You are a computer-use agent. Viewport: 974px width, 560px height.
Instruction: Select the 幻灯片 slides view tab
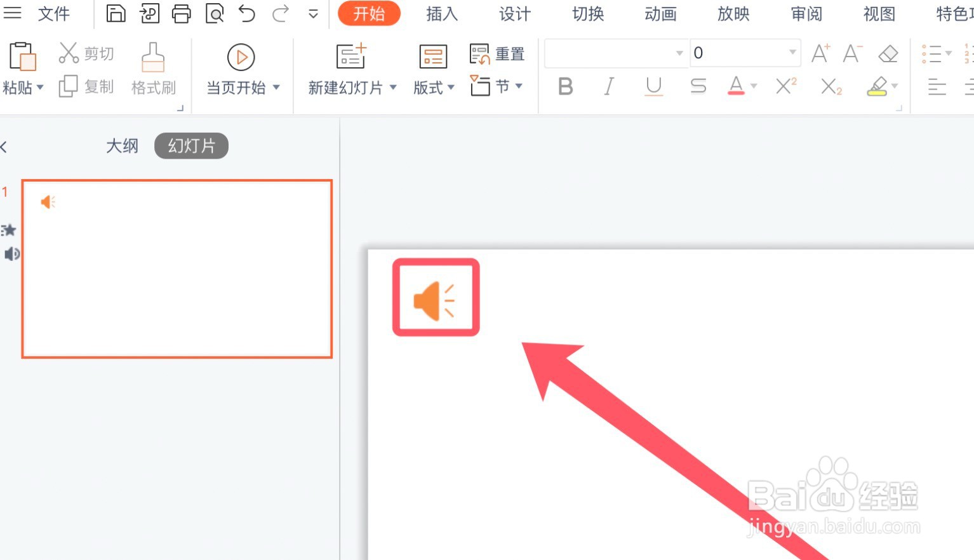[x=191, y=146]
